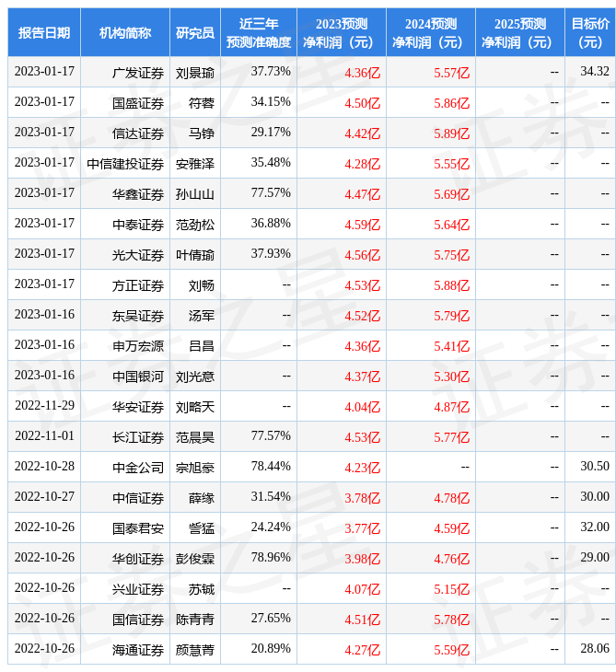Click the 2023预测净利润 column header
Image resolution: width=616 pixels, height=672 pixels.
coord(342,32)
